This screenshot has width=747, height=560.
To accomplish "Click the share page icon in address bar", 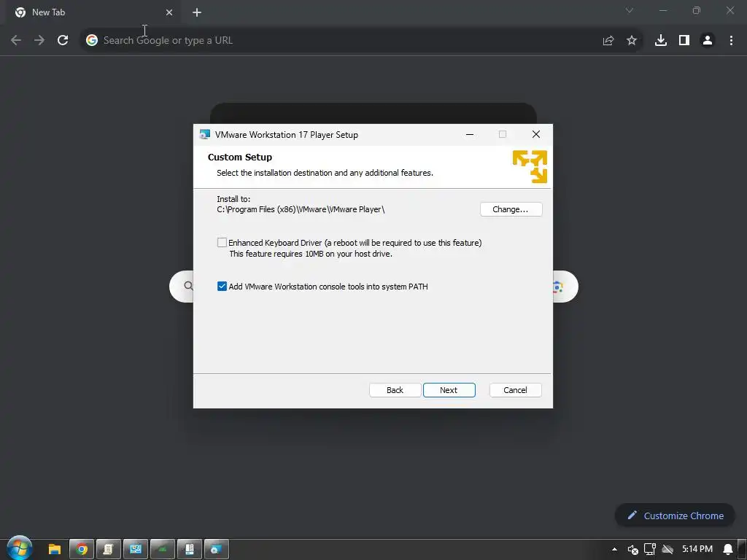I will (x=608, y=41).
